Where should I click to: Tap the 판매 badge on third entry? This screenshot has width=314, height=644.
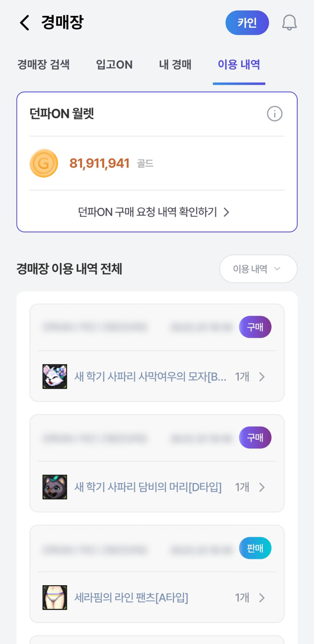pos(255,548)
